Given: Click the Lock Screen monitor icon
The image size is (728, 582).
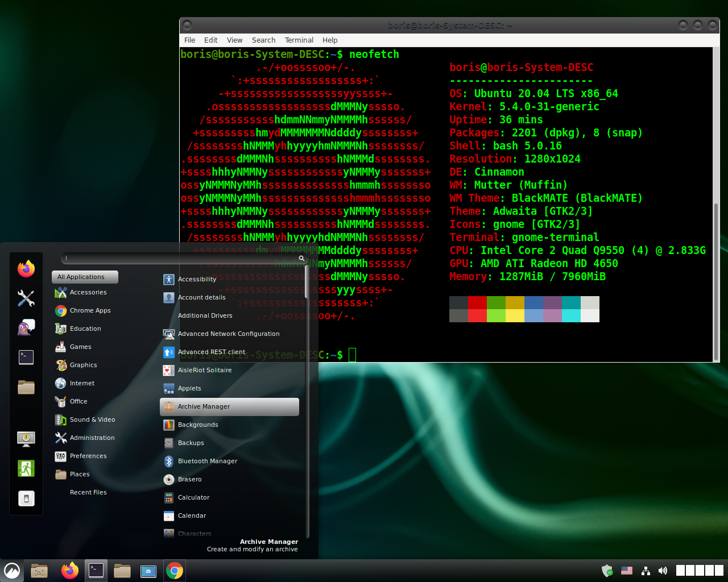Looking at the screenshot, I should (26, 439).
